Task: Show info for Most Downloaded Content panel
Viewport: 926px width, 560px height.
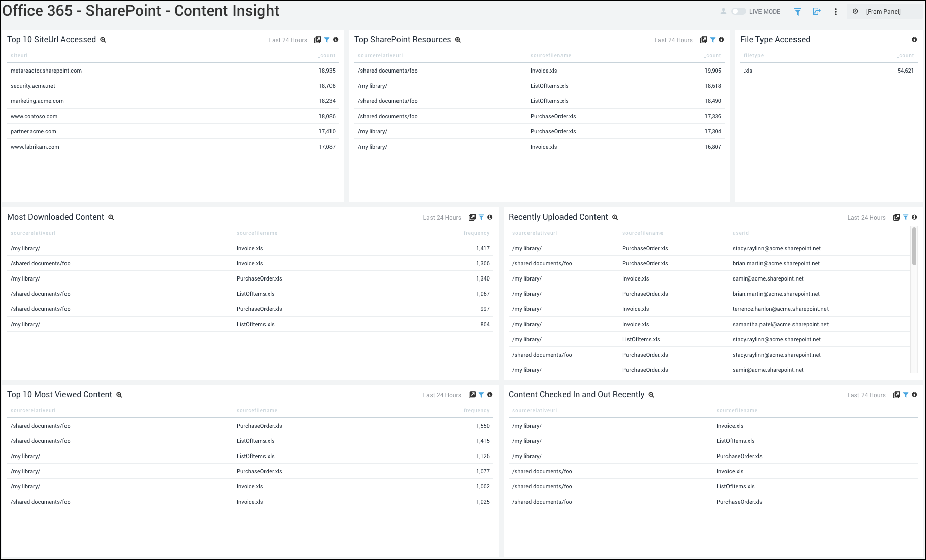Action: (490, 217)
